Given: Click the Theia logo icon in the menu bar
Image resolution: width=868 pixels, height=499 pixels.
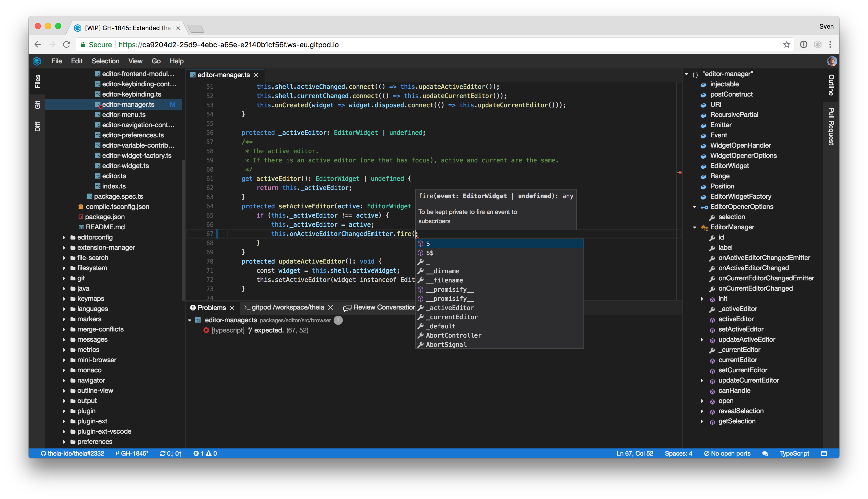Looking at the screenshot, I should pos(37,61).
